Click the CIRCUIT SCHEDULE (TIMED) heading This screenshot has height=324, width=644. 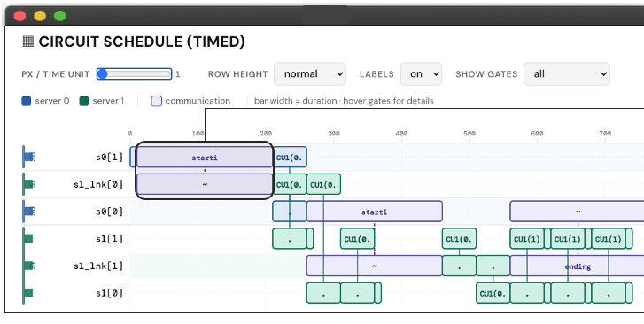pyautogui.click(x=142, y=42)
